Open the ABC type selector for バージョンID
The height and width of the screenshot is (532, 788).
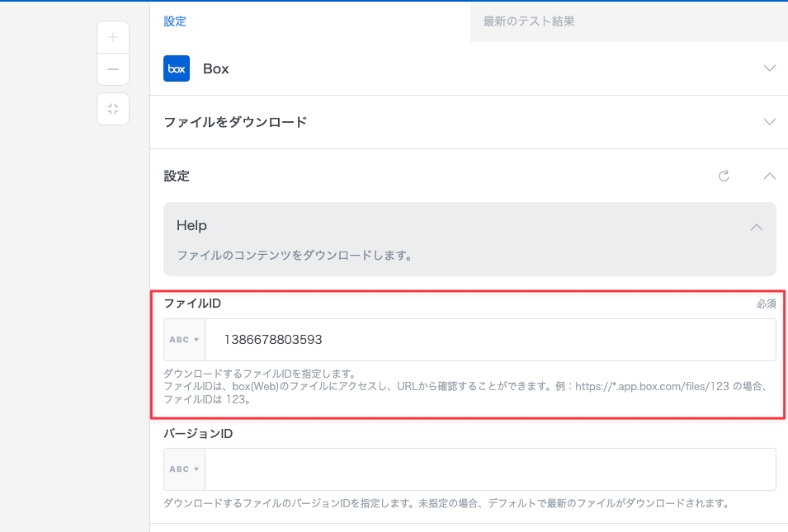(184, 469)
